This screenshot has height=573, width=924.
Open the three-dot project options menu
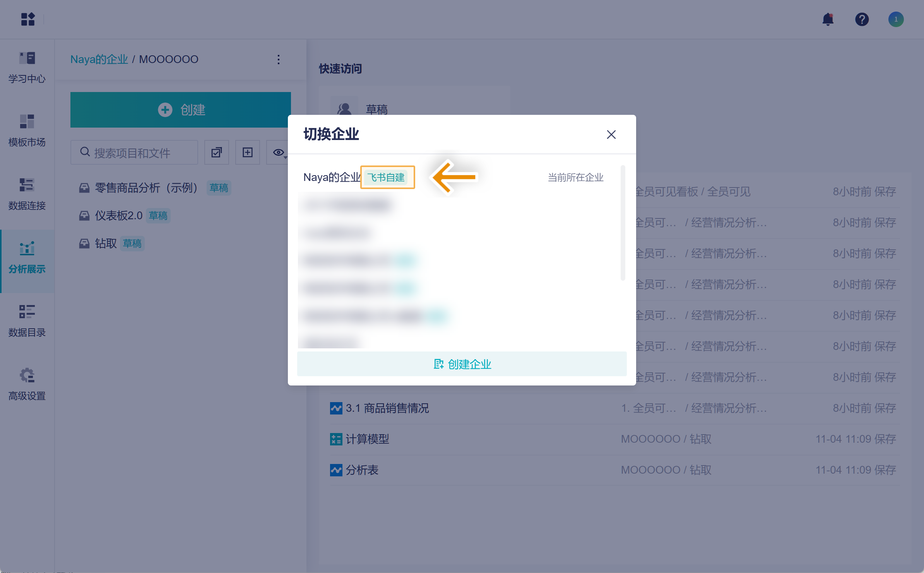tap(279, 59)
